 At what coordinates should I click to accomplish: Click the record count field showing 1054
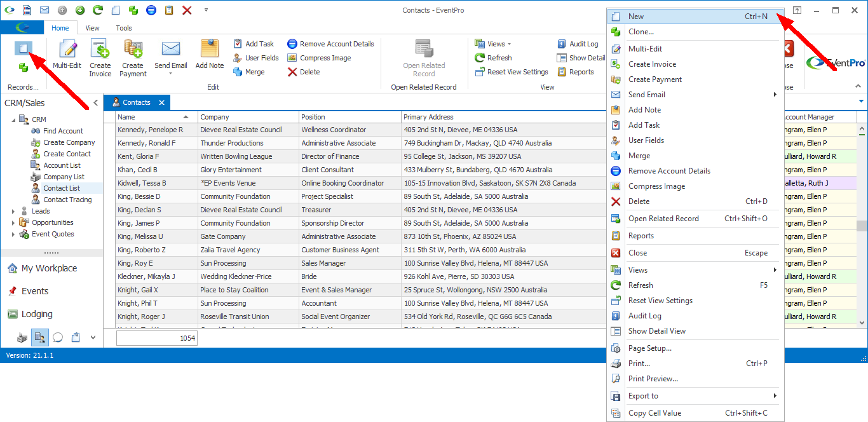tap(156, 339)
